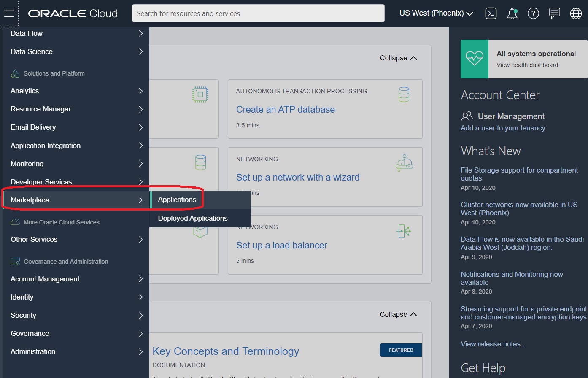
Task: Expand the Resource Manager submenu arrow
Action: coord(141,109)
